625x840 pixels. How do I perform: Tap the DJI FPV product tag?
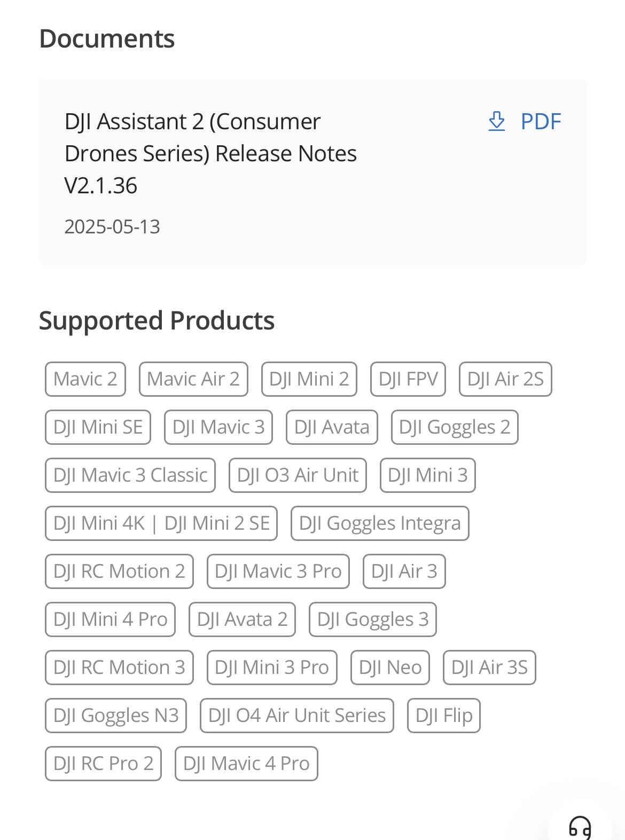point(408,379)
